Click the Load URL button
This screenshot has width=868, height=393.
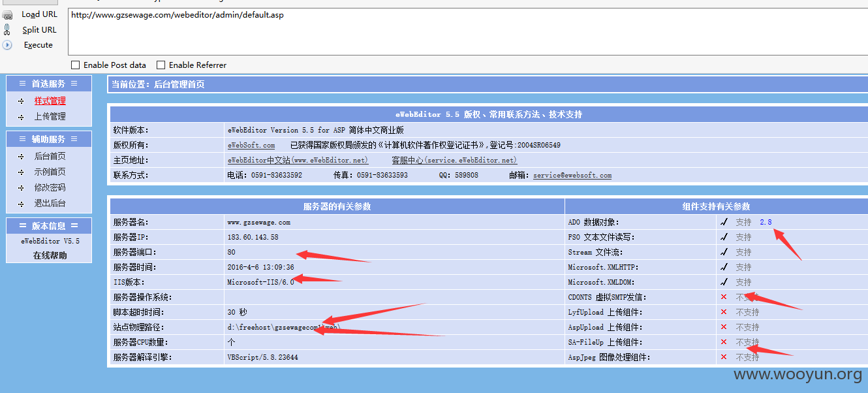click(x=39, y=14)
